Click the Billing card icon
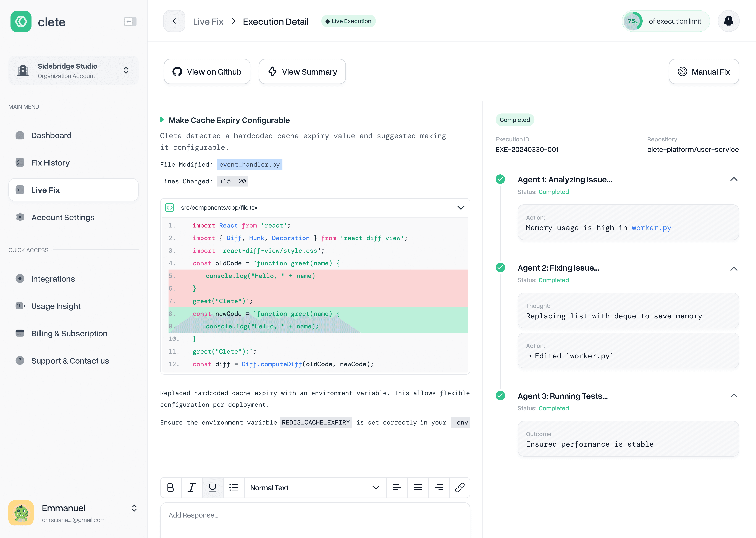Screen dimensions: 756x538 pyautogui.click(x=20, y=333)
